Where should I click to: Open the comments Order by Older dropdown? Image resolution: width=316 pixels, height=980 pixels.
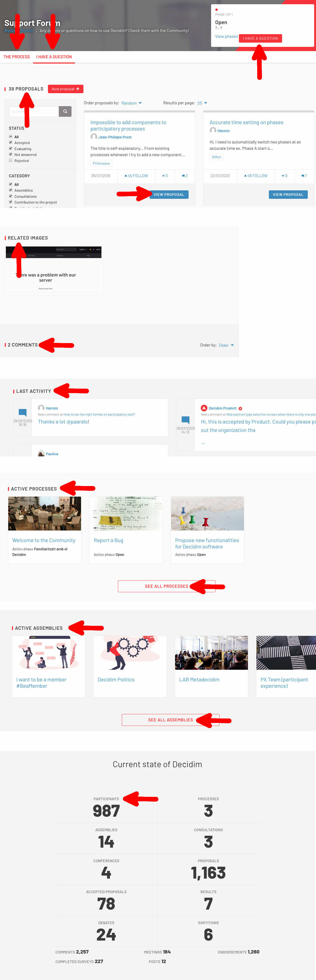(226, 345)
